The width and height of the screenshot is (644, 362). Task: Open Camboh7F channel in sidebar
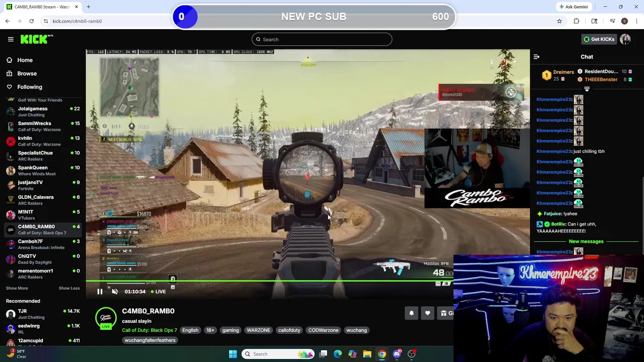tap(43, 244)
